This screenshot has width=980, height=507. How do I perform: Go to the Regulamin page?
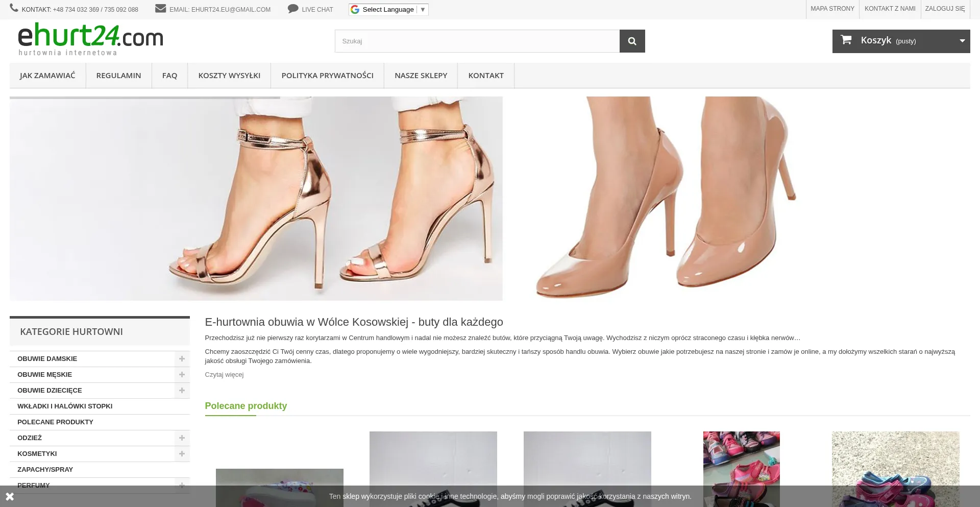click(118, 76)
